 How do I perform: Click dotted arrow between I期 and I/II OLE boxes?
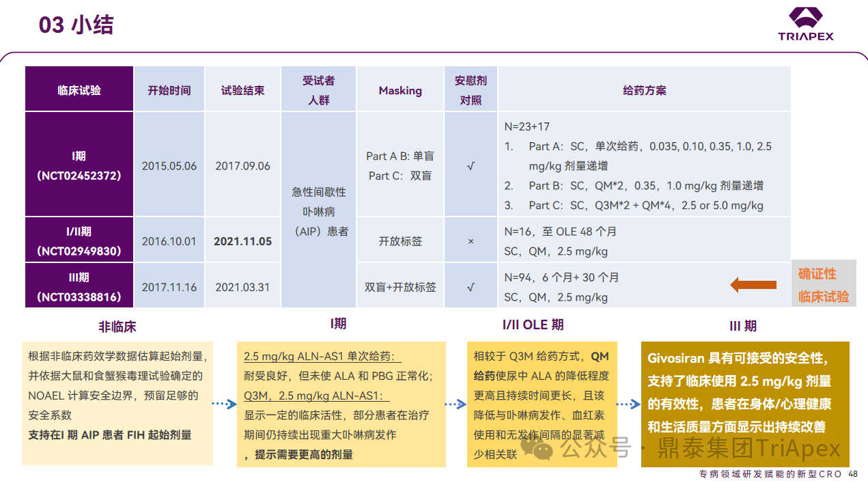[456, 404]
